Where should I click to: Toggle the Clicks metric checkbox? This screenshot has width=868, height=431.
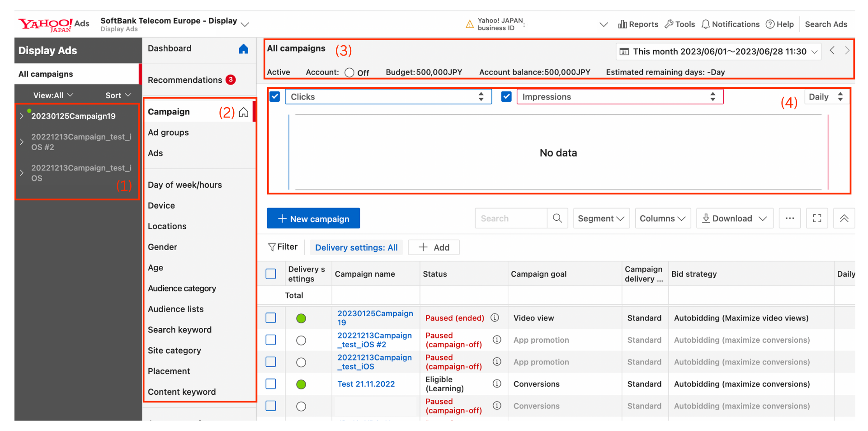tap(275, 96)
